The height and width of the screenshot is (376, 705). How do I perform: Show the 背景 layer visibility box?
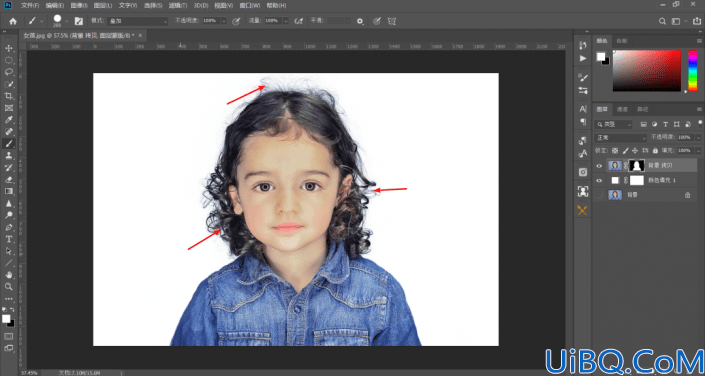(599, 195)
